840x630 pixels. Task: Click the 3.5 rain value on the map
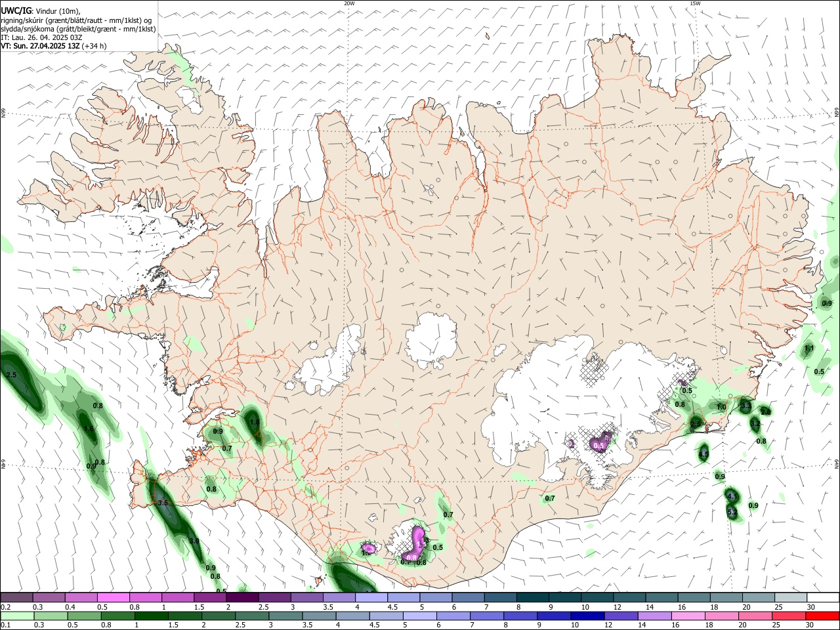click(x=163, y=503)
